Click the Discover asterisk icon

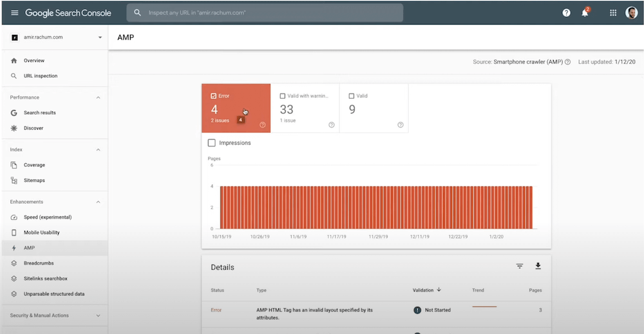pos(14,128)
